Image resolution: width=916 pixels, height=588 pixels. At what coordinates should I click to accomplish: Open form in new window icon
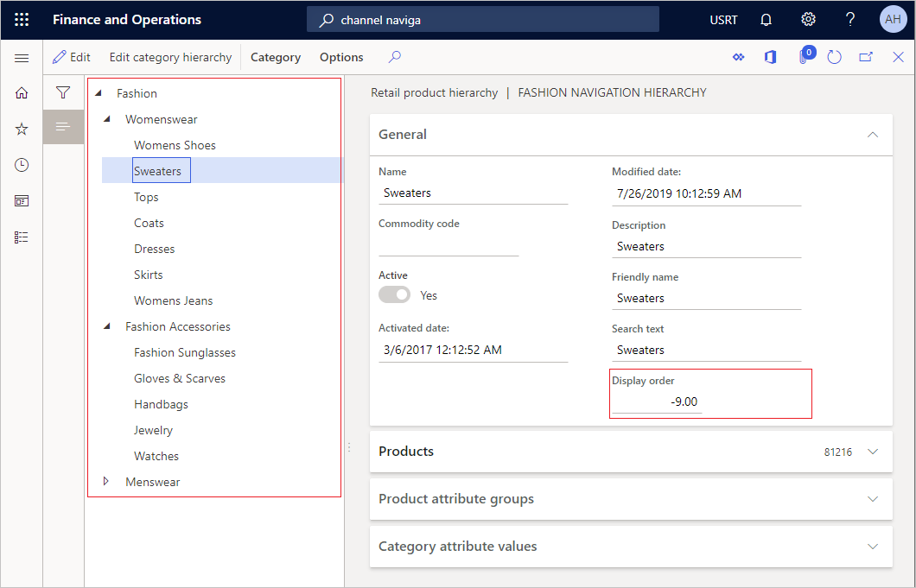[x=866, y=57]
